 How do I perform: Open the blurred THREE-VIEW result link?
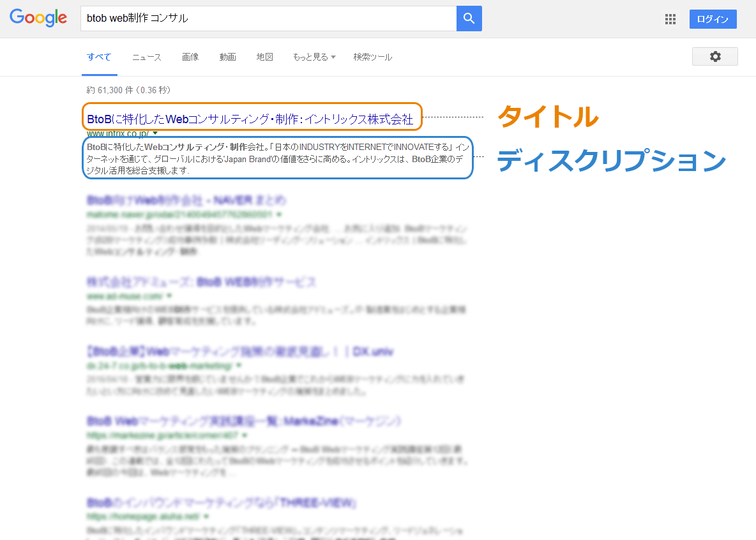(222, 503)
